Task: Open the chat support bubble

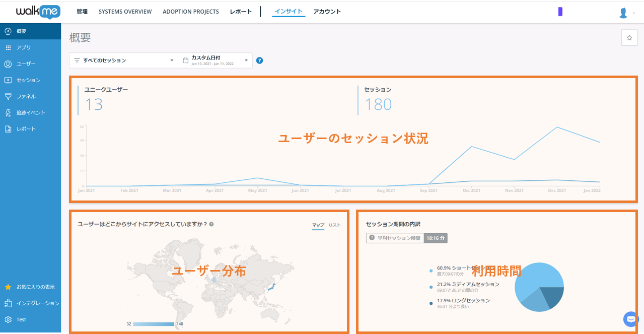Action: tap(630, 319)
